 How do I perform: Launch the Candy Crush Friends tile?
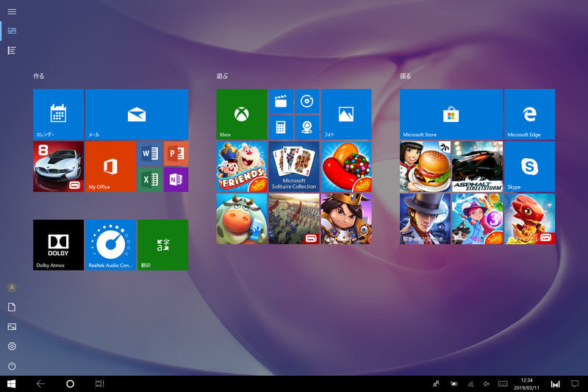[x=242, y=166]
